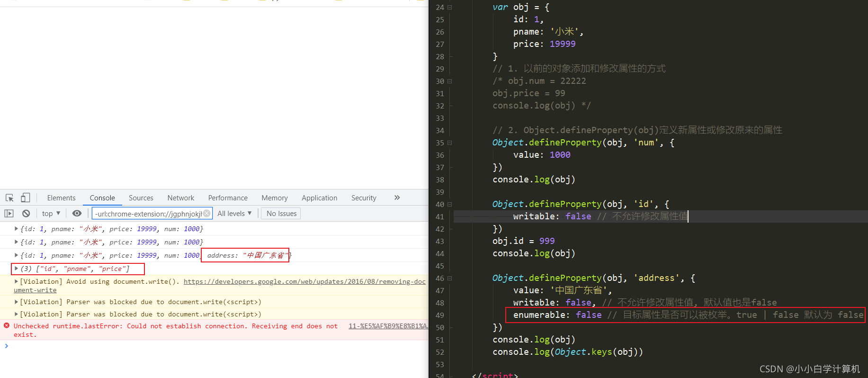Collapse code fold at line 35
The image size is (868, 378).
point(450,143)
